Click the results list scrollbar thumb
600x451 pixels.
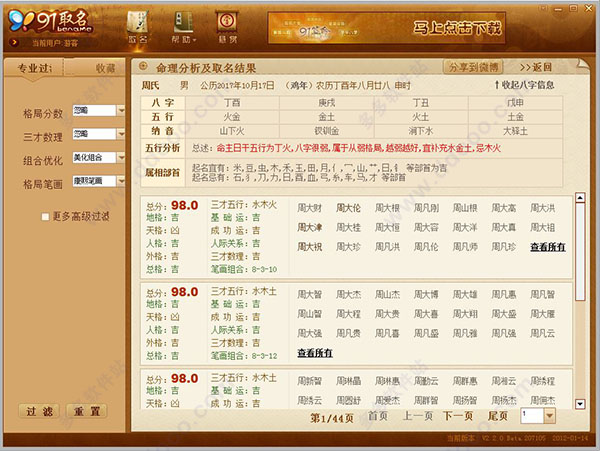pyautogui.click(x=580, y=252)
